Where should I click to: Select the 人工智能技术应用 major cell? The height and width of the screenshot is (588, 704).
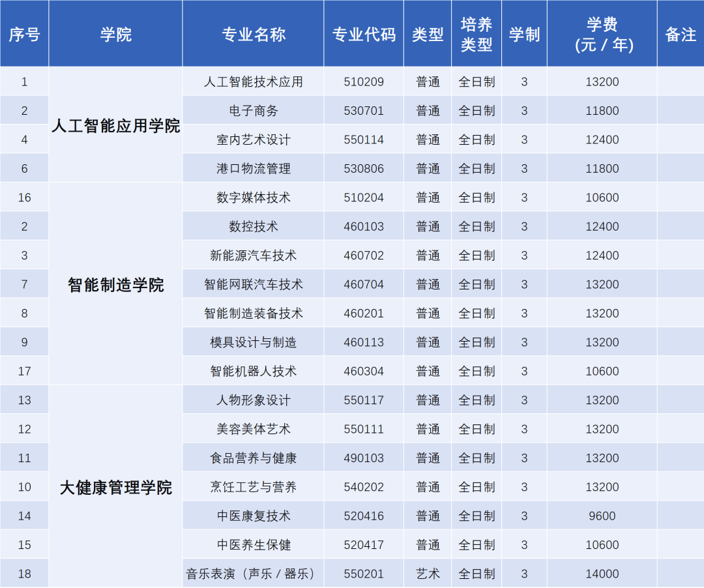pos(253,81)
